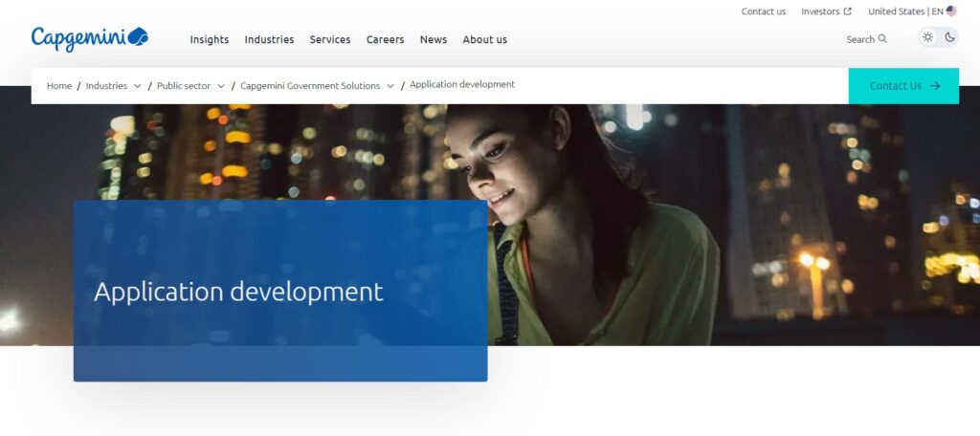Click the search magnifier icon
This screenshot has height=436, width=980.
click(882, 39)
